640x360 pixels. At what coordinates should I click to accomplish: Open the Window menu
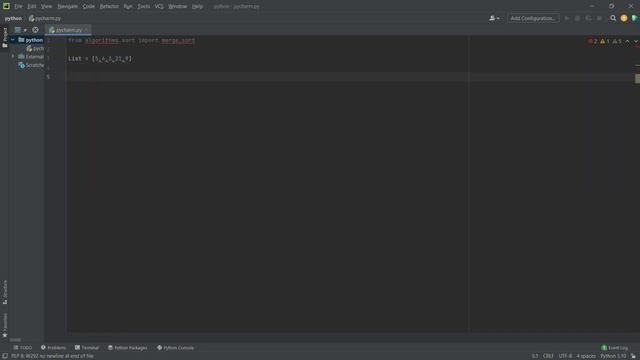(178, 7)
